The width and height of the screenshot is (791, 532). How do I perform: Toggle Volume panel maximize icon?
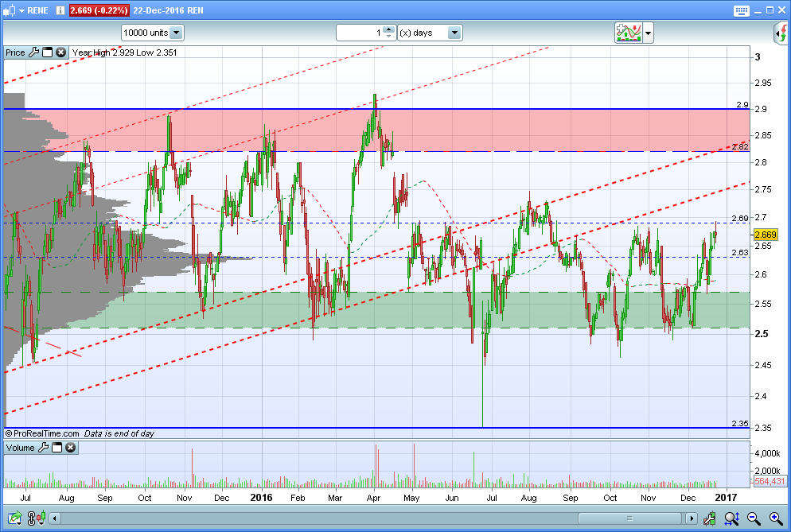tap(56, 448)
